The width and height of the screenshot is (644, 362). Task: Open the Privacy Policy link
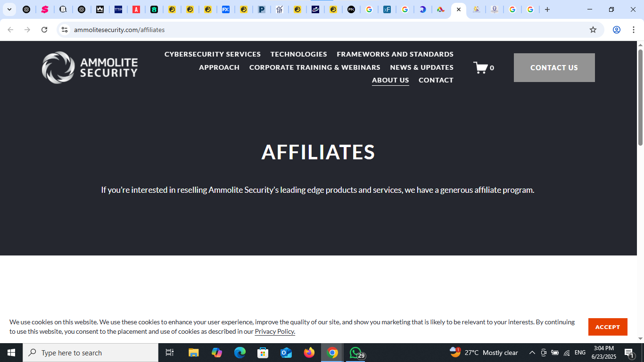[275, 331]
